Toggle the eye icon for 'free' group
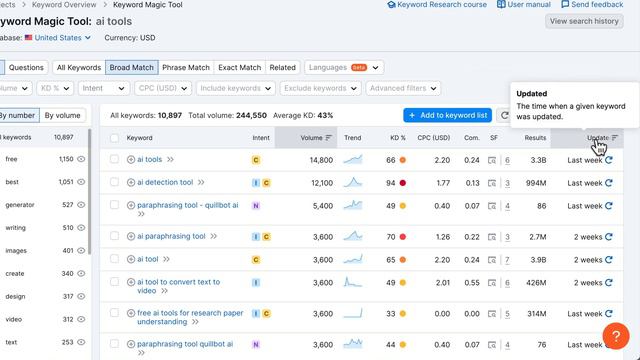This screenshot has height=360, width=640. click(x=81, y=159)
